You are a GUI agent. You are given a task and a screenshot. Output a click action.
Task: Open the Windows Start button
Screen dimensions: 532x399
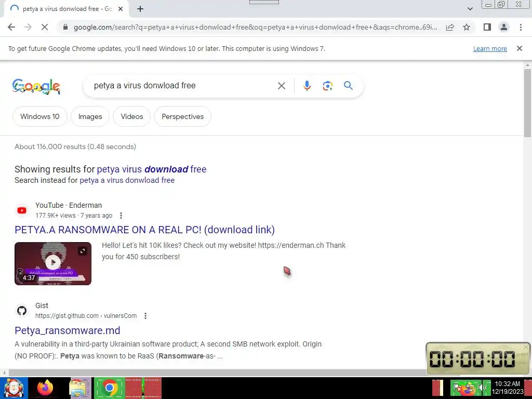coord(14,388)
